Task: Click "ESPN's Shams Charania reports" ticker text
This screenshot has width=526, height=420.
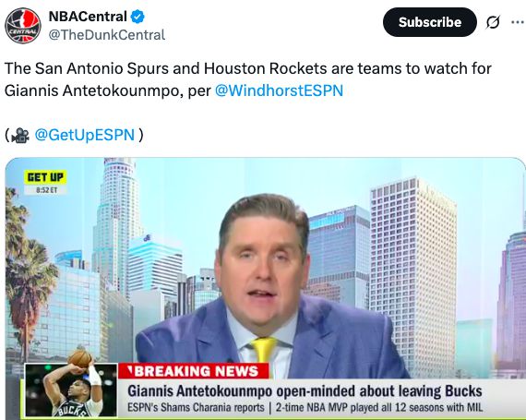Action: [196, 408]
